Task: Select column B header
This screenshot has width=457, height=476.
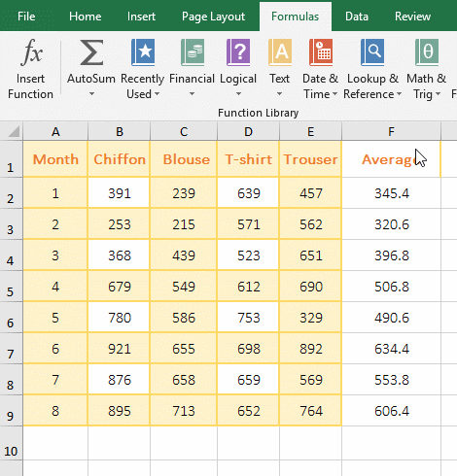Action: [x=120, y=132]
